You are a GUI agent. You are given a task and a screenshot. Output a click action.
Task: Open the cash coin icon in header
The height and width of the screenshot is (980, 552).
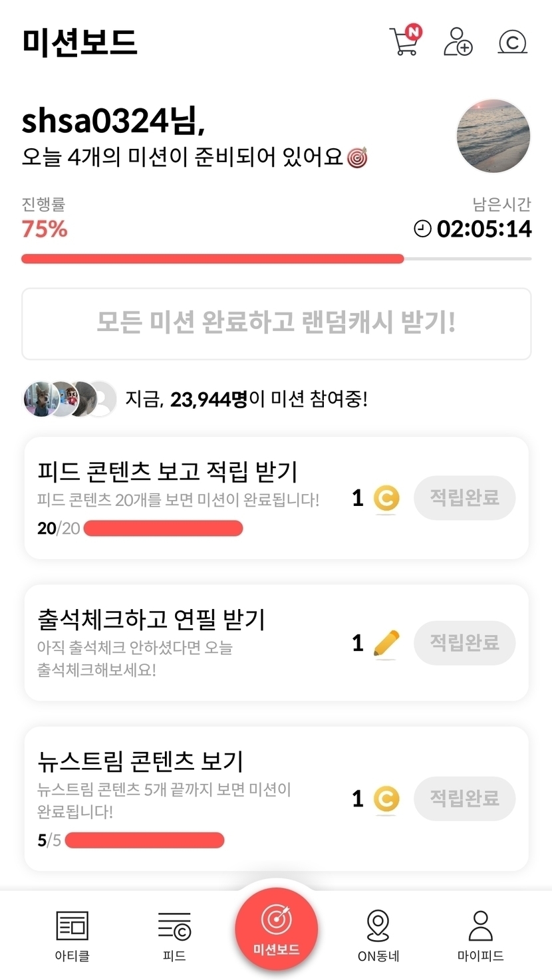512,43
